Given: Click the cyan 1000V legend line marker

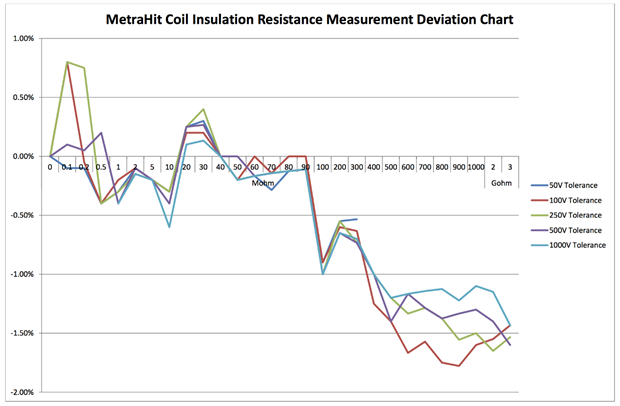Looking at the screenshot, I should (539, 245).
